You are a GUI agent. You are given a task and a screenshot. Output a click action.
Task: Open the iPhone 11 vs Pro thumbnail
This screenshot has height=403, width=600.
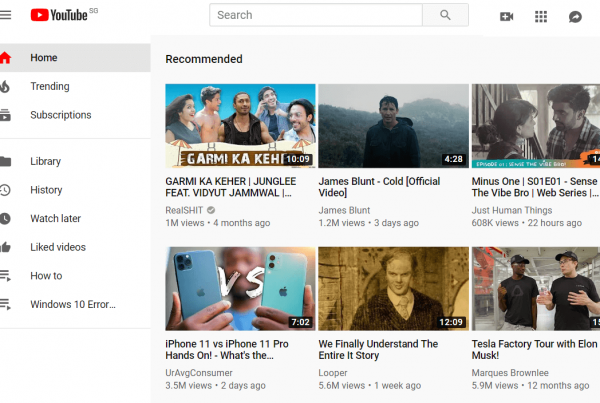[240, 289]
